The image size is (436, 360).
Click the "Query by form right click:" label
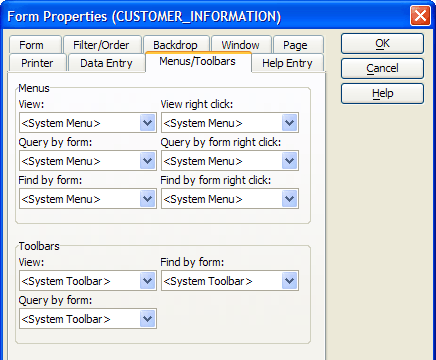tap(221, 142)
